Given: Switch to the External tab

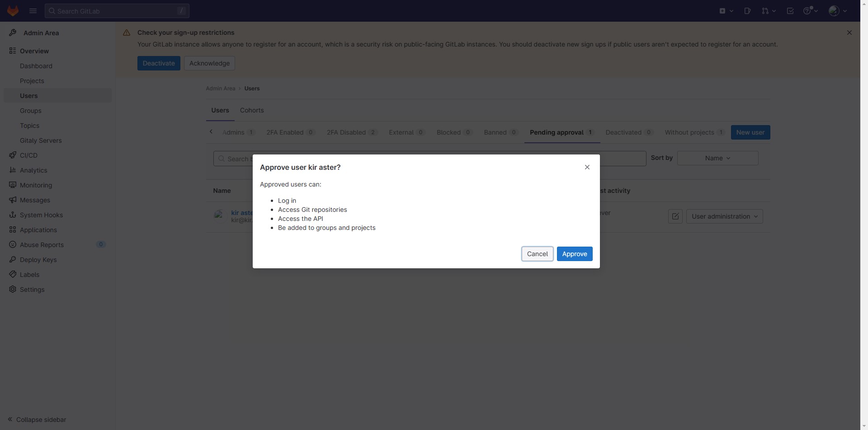Looking at the screenshot, I should pos(406,132).
